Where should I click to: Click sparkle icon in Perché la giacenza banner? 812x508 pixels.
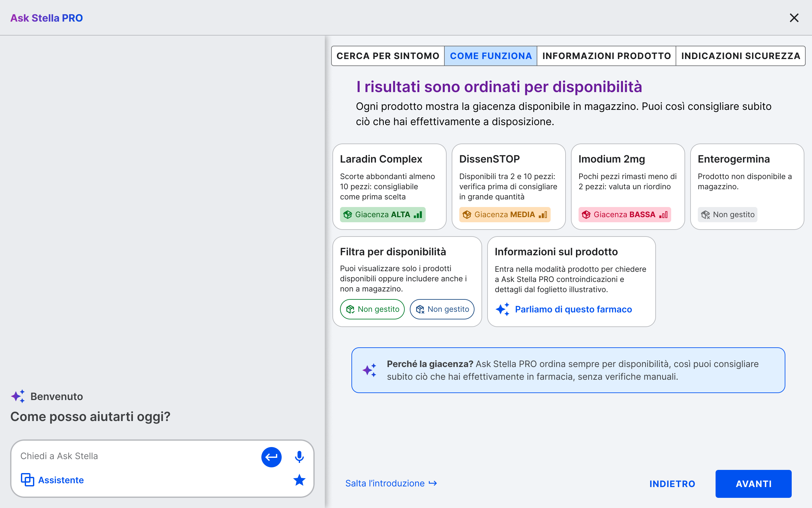pyautogui.click(x=370, y=370)
